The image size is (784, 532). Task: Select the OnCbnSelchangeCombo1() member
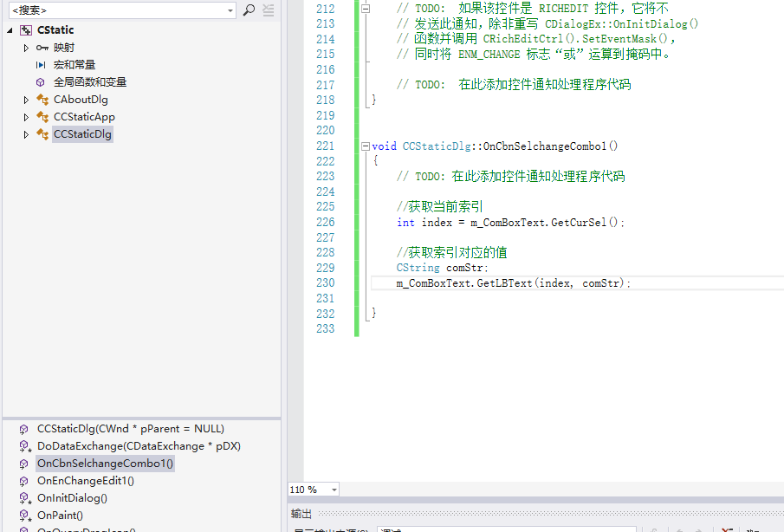[106, 464]
